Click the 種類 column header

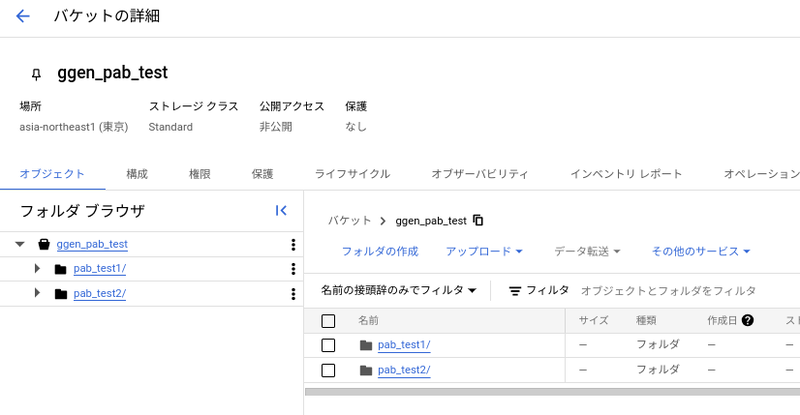point(646,320)
